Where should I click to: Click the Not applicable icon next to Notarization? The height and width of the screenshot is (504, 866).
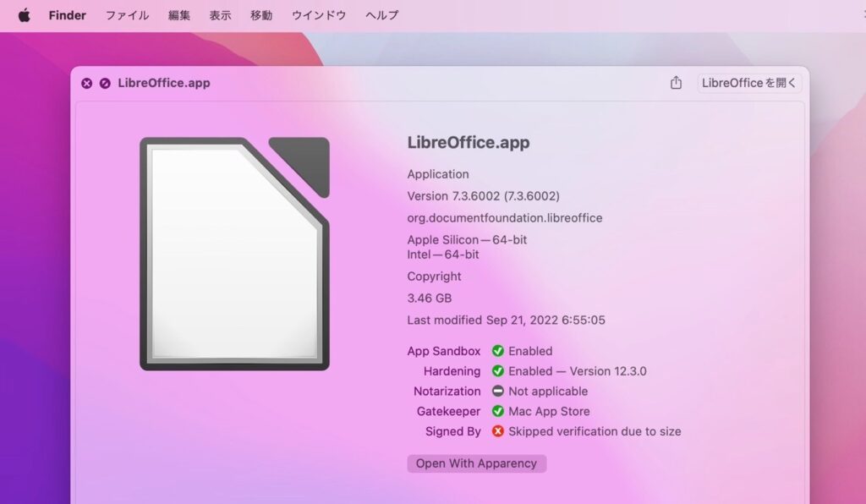499,391
